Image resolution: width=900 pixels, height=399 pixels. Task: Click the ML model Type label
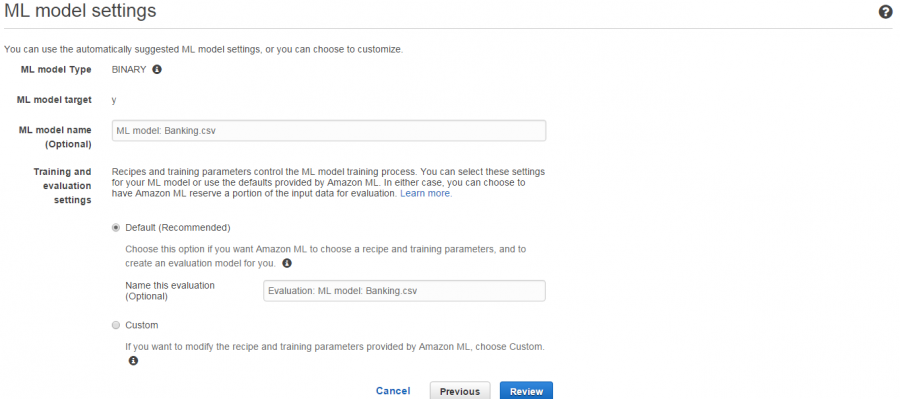coord(56,69)
